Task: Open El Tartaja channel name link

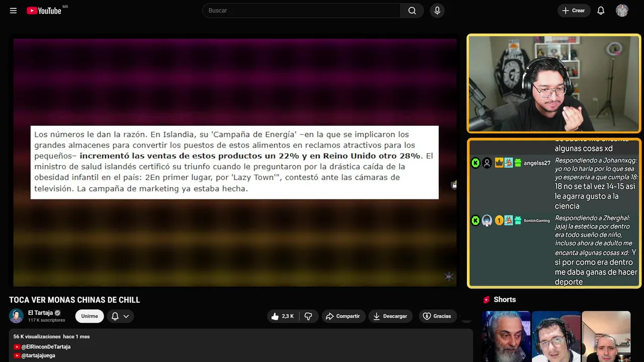Action: pos(40,313)
